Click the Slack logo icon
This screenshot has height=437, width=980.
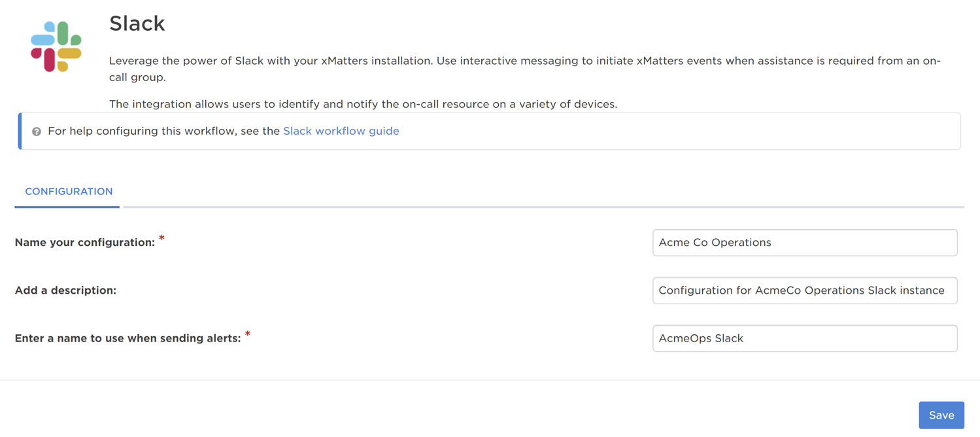tap(56, 46)
